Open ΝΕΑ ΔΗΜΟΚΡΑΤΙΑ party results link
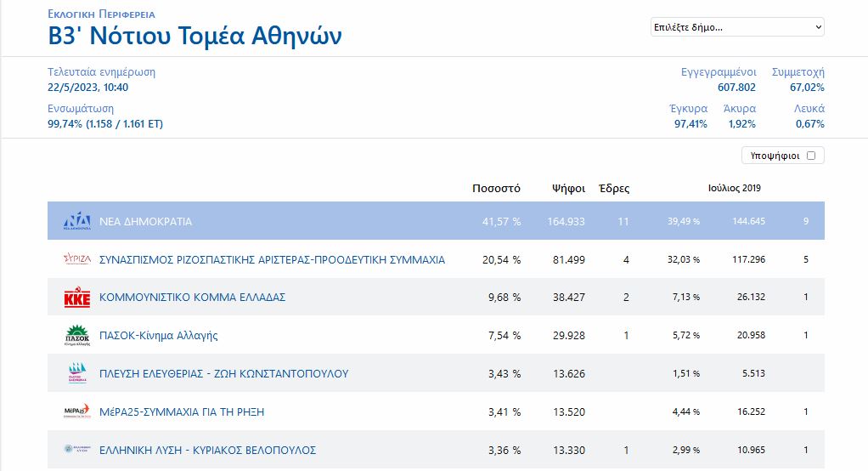This screenshot has height=471, width=868. pos(146,221)
